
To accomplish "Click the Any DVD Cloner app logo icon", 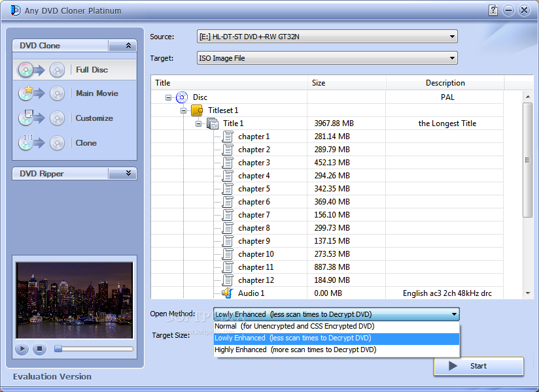I will coord(15,10).
